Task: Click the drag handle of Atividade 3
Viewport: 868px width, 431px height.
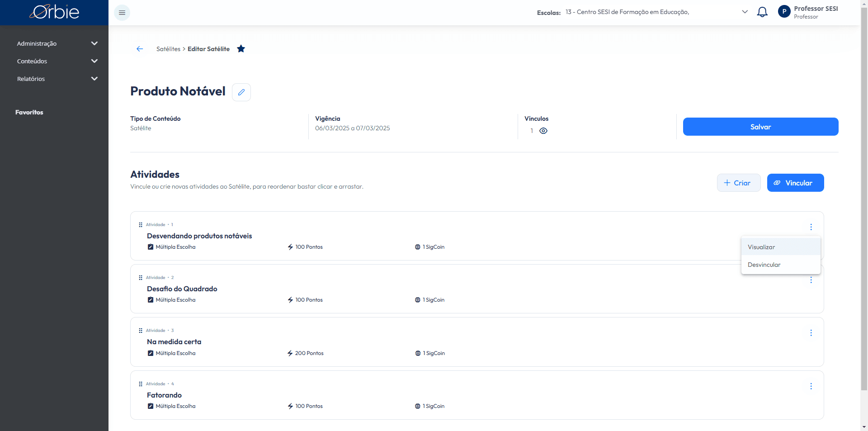Action: [141, 331]
